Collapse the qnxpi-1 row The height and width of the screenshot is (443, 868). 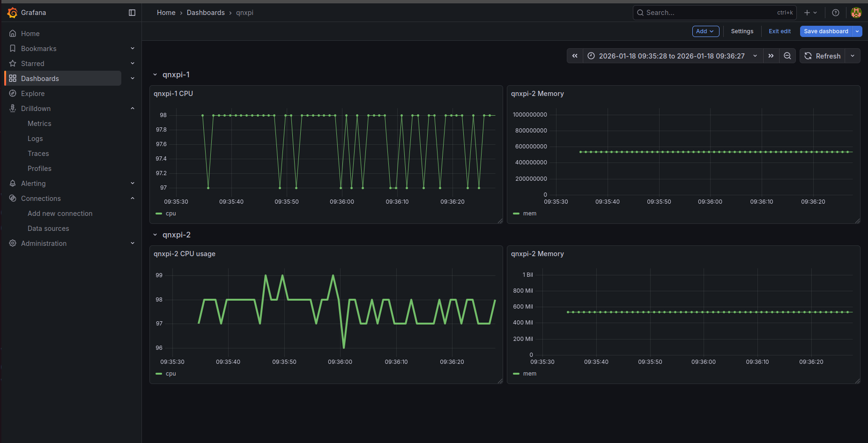pos(155,75)
